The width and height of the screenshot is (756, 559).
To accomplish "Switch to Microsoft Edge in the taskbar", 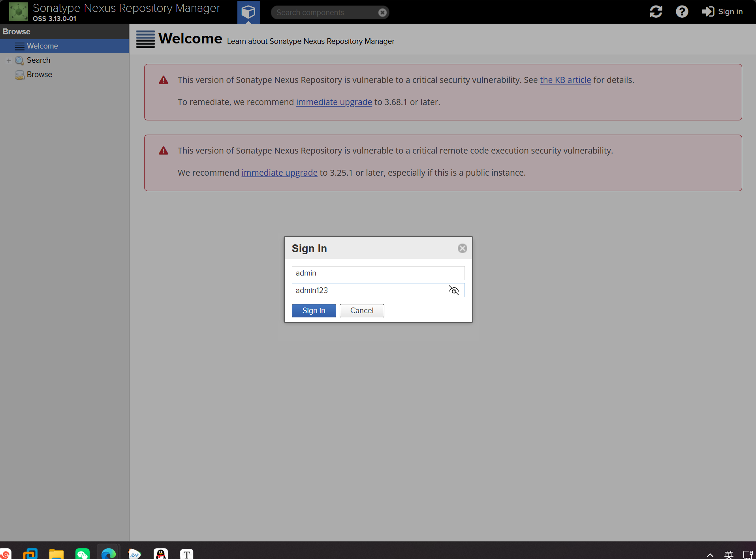I will click(108, 553).
